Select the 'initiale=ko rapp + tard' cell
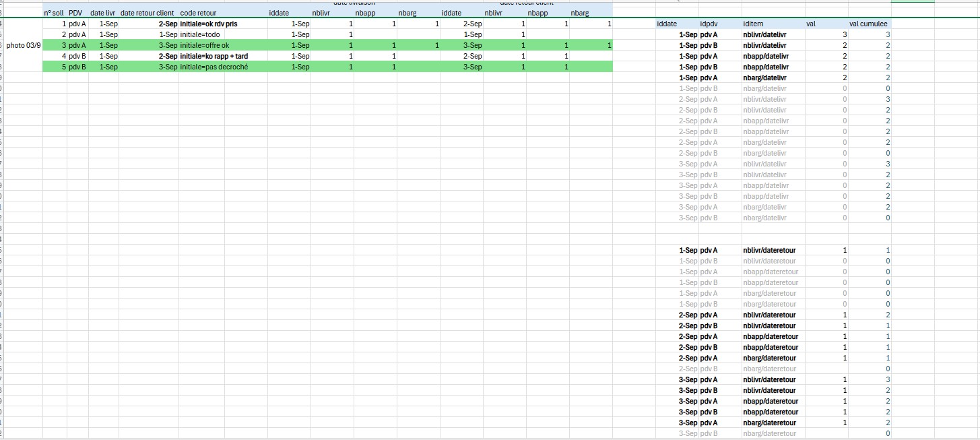The width and height of the screenshot is (980, 440). tap(215, 56)
